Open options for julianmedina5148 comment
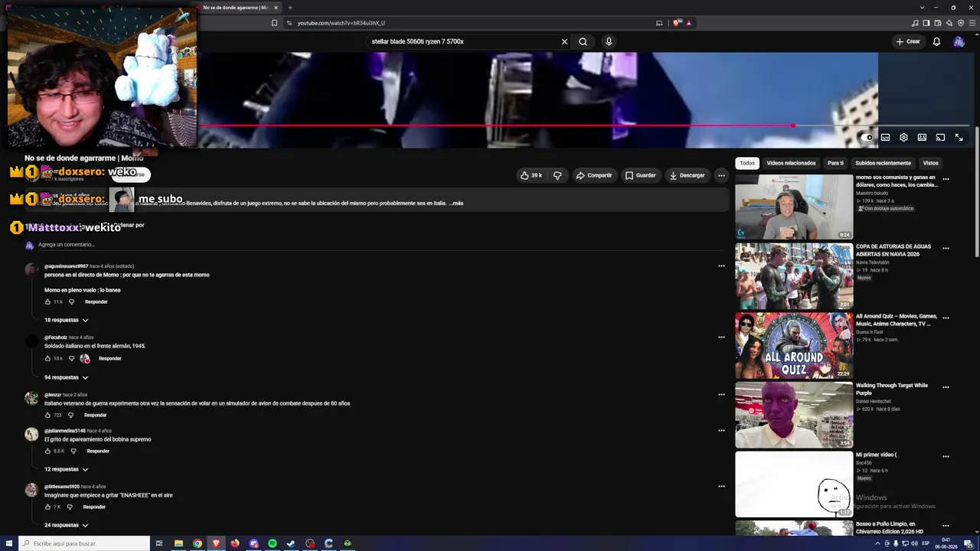Image resolution: width=980 pixels, height=551 pixels. click(x=721, y=431)
